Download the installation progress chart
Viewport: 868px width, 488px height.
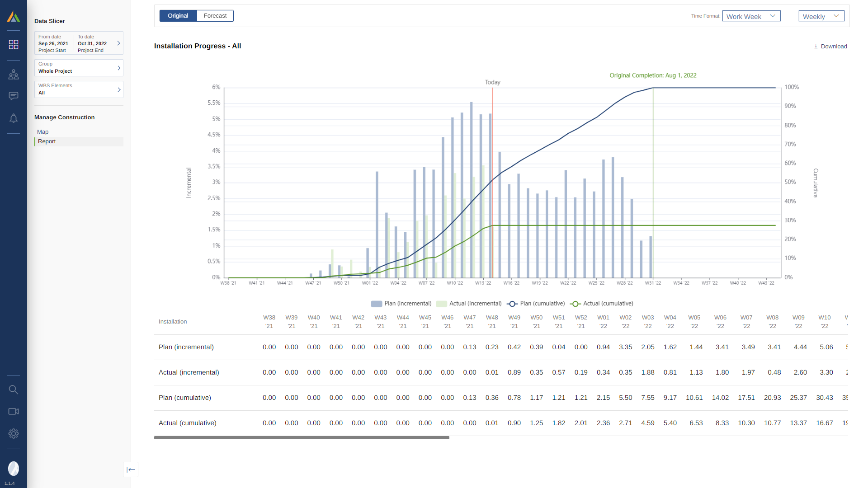coord(830,47)
